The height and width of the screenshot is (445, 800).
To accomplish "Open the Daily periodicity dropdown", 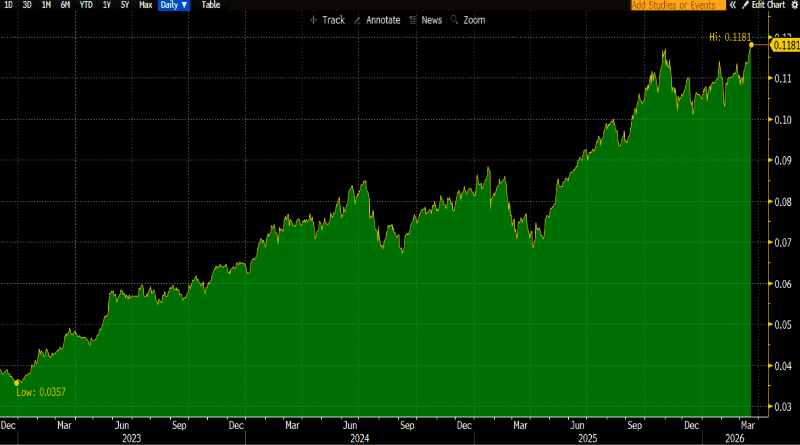I will [174, 5].
